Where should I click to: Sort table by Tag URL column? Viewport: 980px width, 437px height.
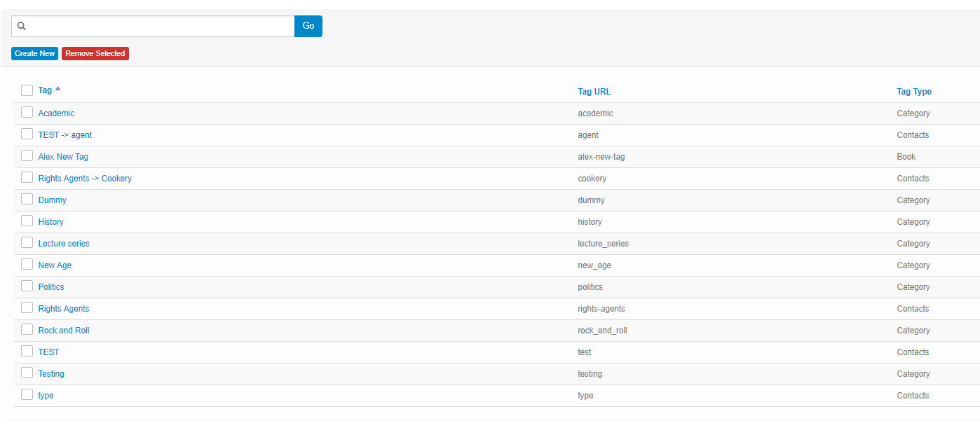click(594, 92)
